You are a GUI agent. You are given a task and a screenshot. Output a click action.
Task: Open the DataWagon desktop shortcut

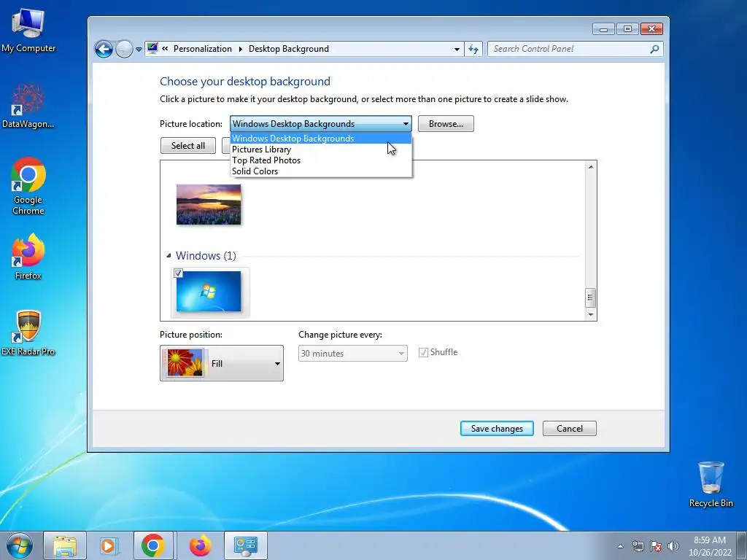(28, 106)
